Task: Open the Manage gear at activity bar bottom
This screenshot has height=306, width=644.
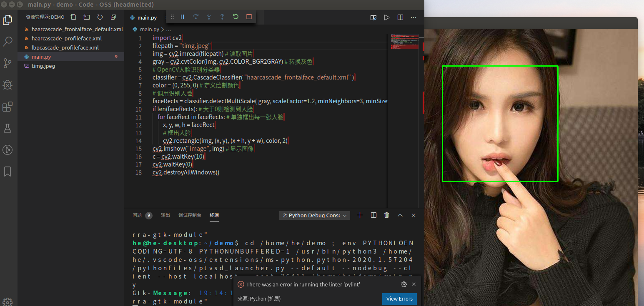Action: click(8, 301)
